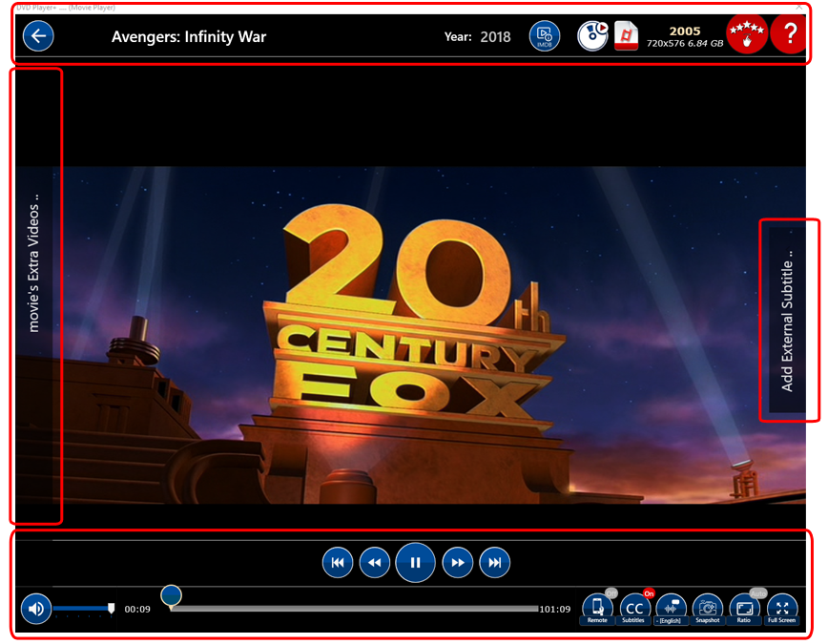Click the video display area
This screenshot has width=828, height=644.
[410, 335]
